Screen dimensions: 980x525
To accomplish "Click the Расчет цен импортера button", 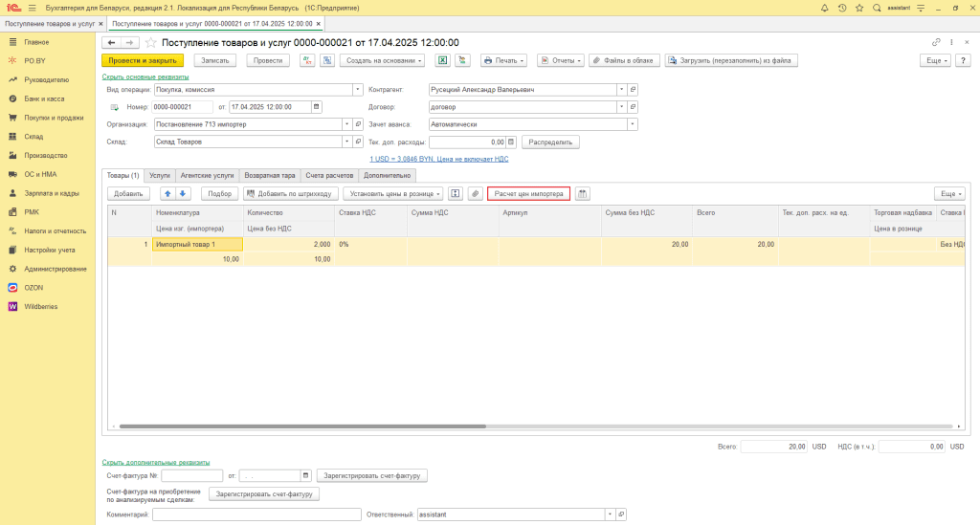I will [528, 193].
